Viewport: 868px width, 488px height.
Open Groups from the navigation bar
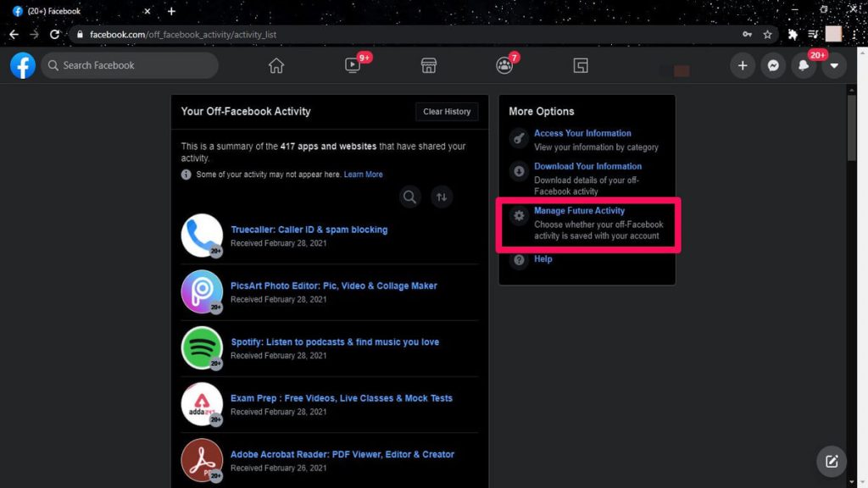[504, 65]
